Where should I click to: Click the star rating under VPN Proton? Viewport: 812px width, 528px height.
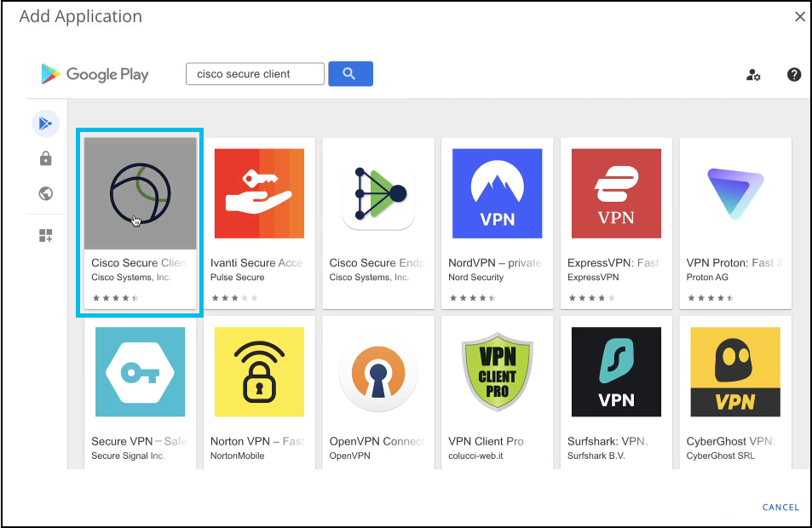tap(711, 298)
